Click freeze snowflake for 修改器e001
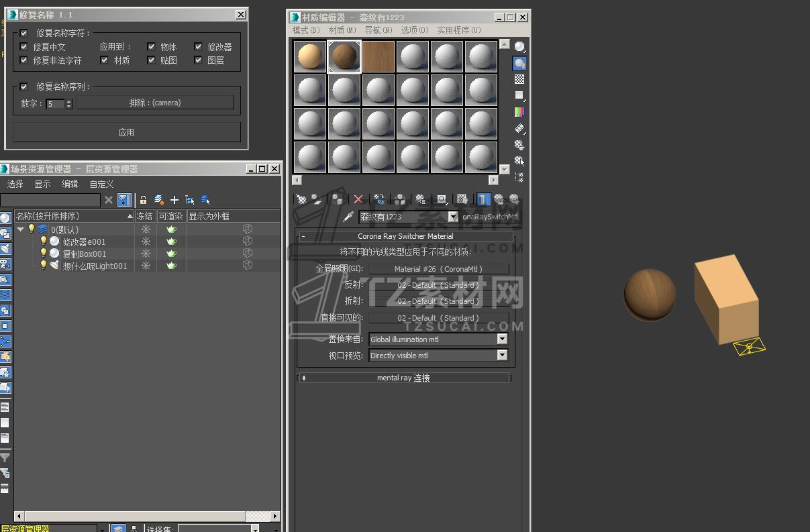This screenshot has width=810, height=532. click(146, 242)
